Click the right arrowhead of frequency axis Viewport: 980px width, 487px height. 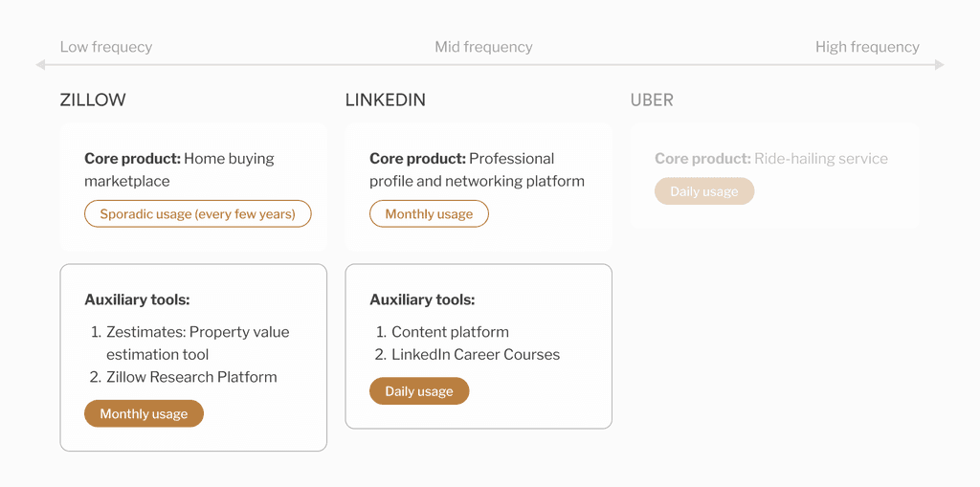[x=940, y=65]
